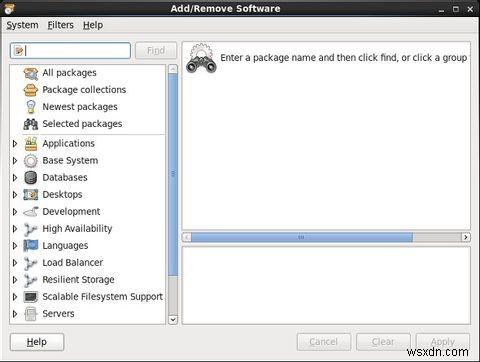
Task: Click the Development group icon
Action: (x=31, y=212)
